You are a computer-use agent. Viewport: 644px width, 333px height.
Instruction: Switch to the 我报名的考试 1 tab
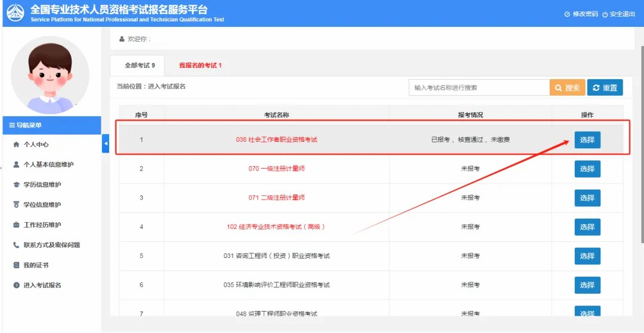pos(200,66)
